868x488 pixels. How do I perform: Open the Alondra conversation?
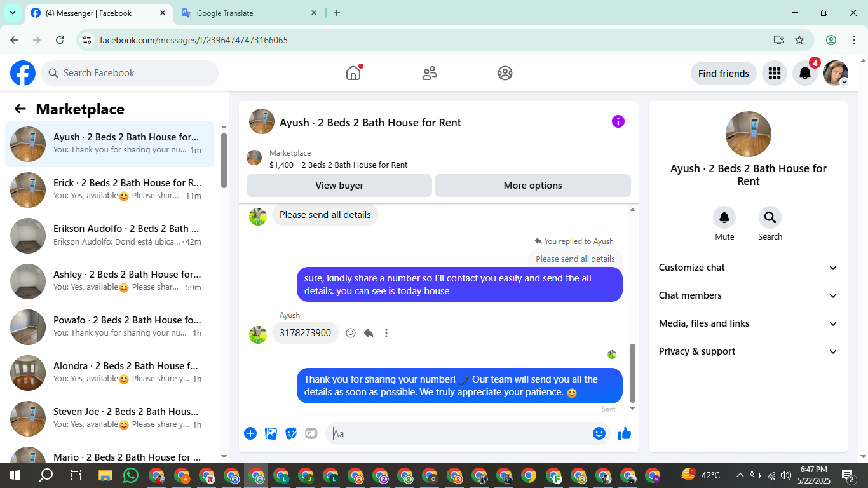pyautogui.click(x=109, y=373)
